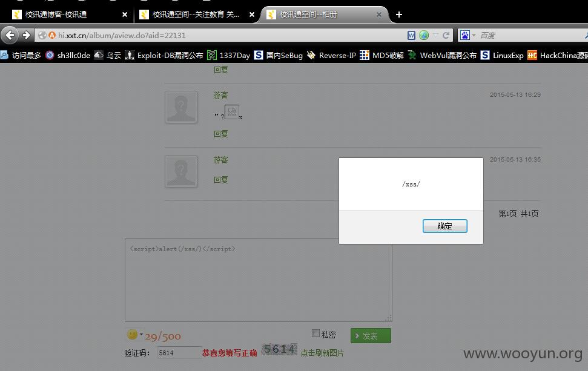Click the browser Forward arrow button
The image size is (588, 371).
pos(26,35)
